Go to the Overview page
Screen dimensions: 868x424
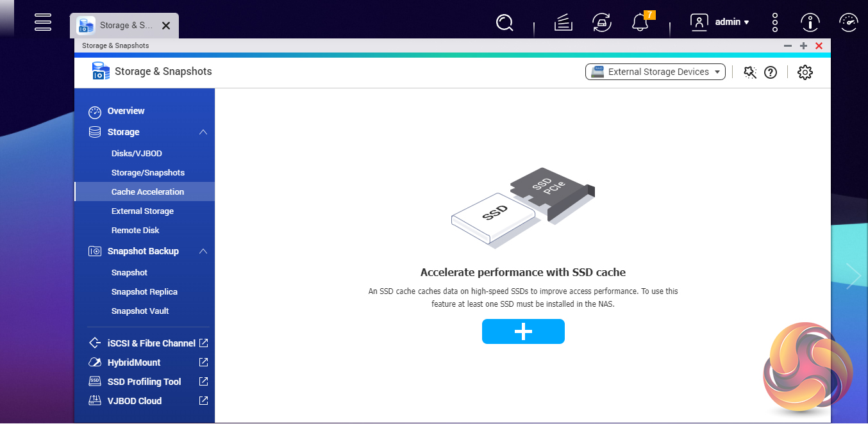coord(126,111)
